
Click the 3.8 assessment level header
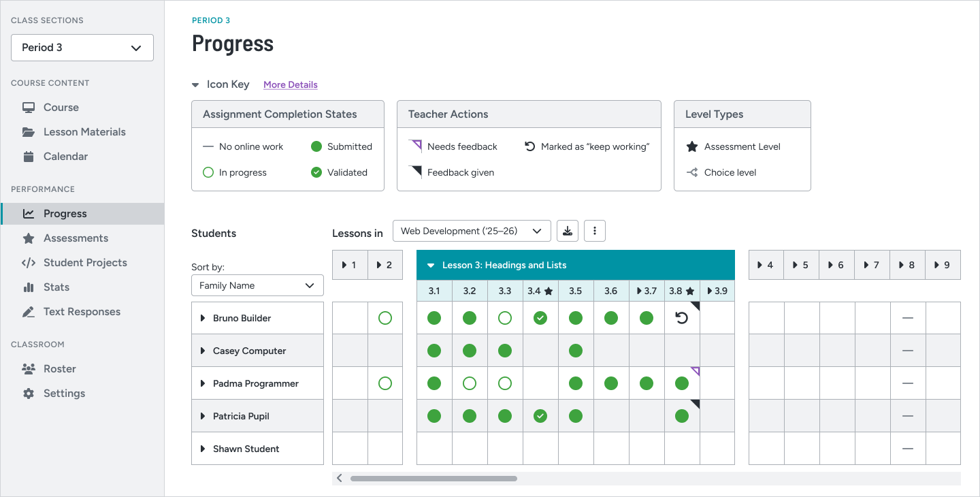click(x=682, y=291)
